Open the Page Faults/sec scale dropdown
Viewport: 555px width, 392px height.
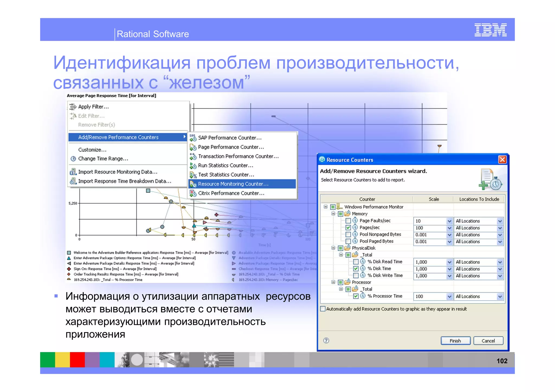[x=449, y=221]
